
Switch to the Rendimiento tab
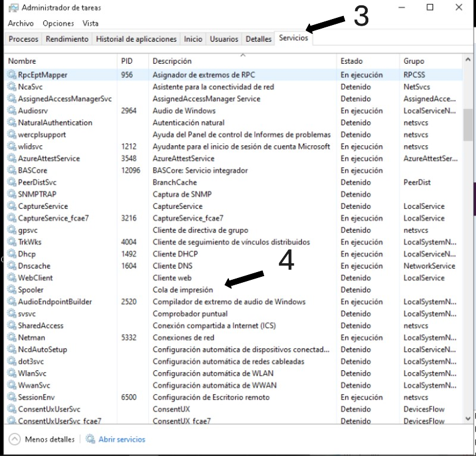pyautogui.click(x=67, y=39)
